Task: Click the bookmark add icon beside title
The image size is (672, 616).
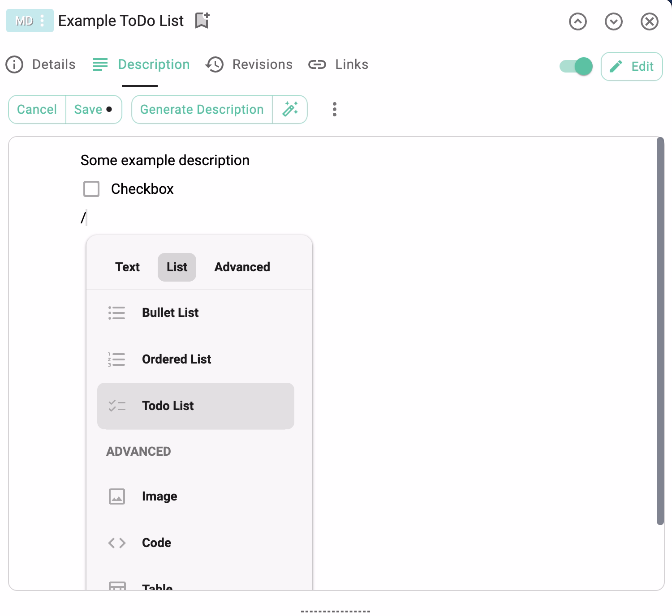Action: 202,21
